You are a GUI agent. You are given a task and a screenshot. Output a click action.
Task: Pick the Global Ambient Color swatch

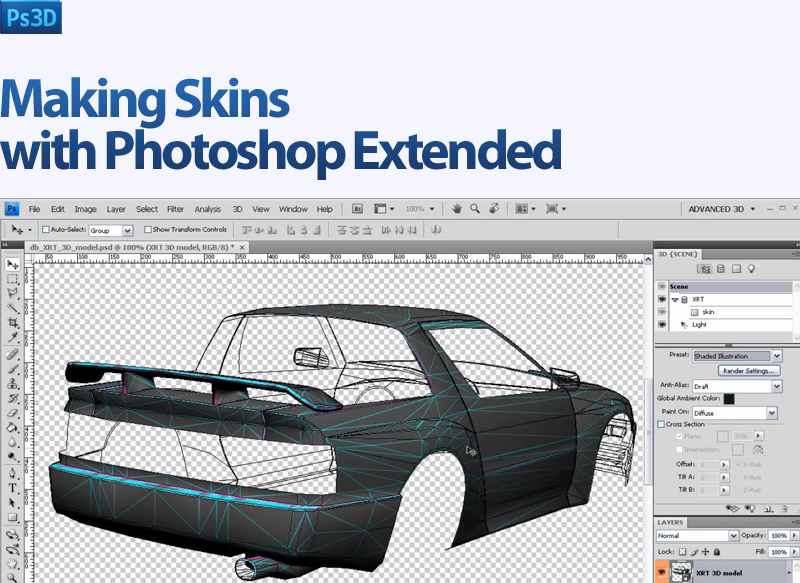[729, 399]
